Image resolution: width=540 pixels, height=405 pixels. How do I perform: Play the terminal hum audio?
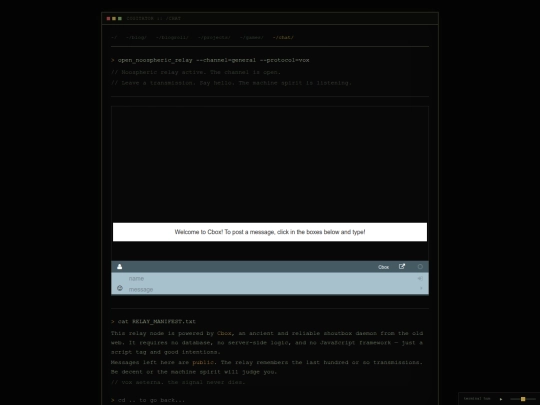(x=501, y=399)
